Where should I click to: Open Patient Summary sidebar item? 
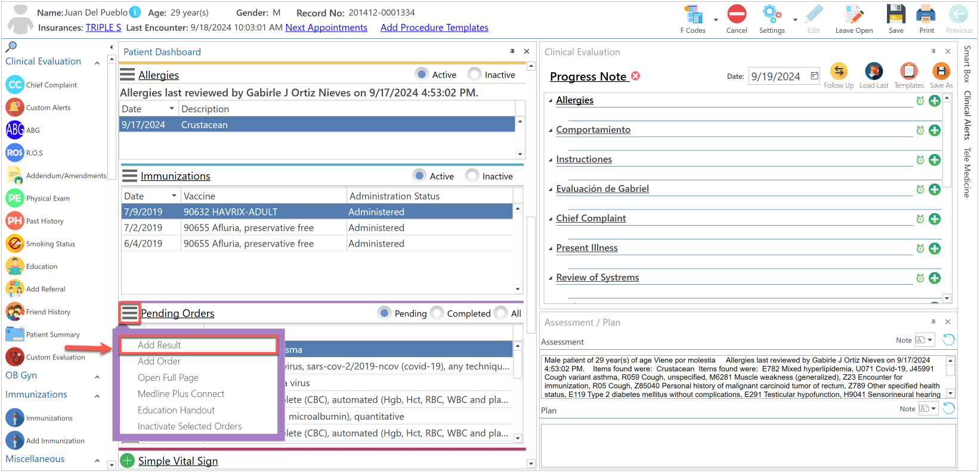coord(43,334)
